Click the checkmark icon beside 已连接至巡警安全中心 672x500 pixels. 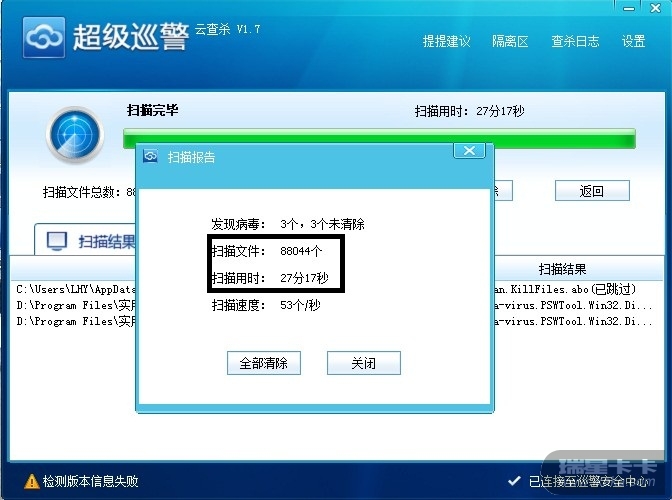pos(515,481)
